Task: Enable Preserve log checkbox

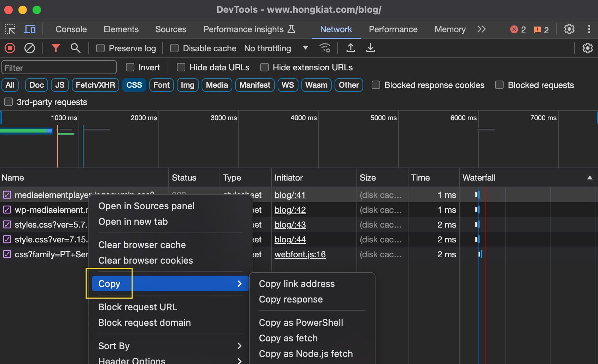Action: 100,48
